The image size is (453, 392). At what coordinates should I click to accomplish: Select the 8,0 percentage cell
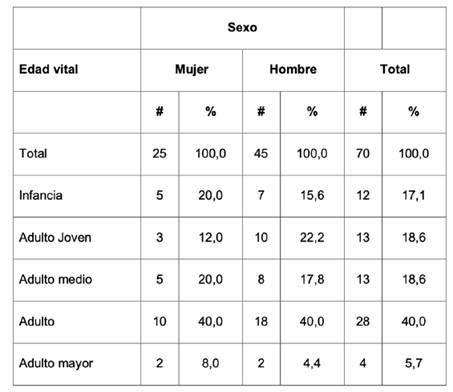[x=210, y=364]
